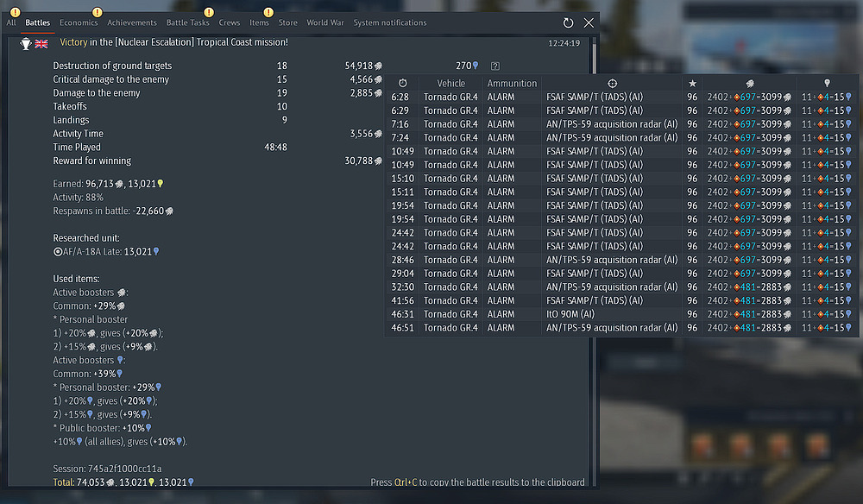Select the 46:31 ItO 90M (AI) row
Image resolution: width=863 pixels, height=504 pixels.
click(622, 314)
